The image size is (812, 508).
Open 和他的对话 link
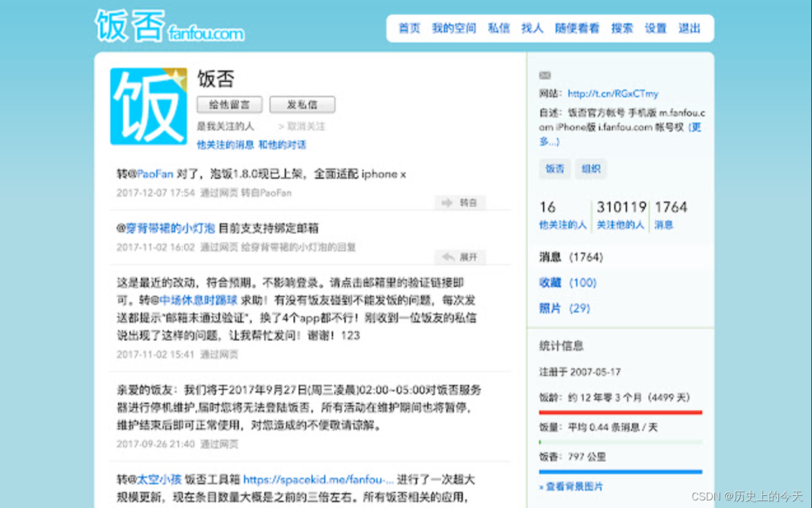(282, 144)
